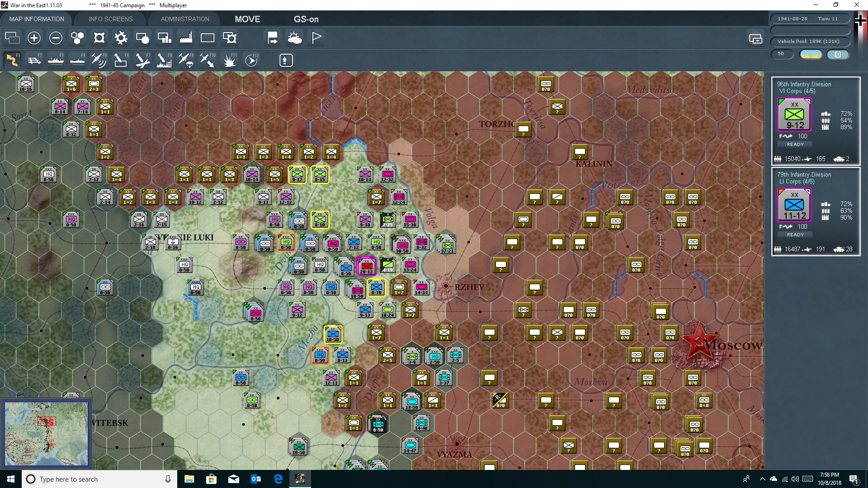Click the boxed up-arrow icon
Image resolution: width=868 pixels, height=488 pixels.
pyautogui.click(x=286, y=60)
